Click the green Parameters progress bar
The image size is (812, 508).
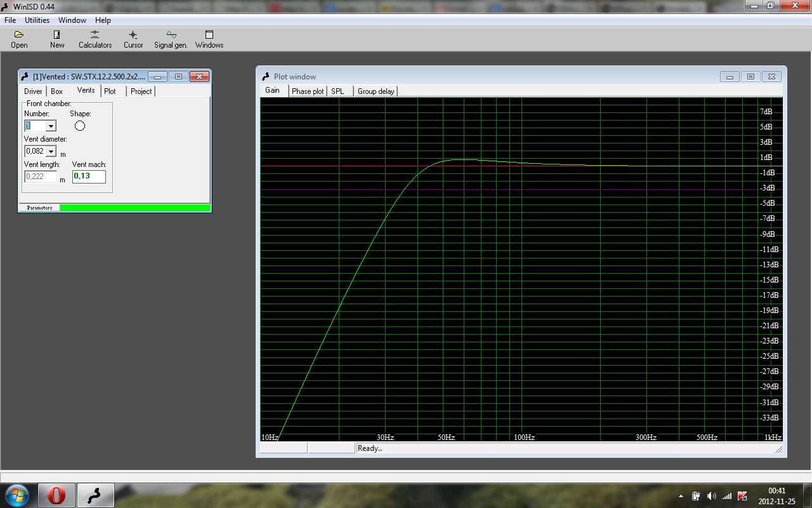click(134, 208)
